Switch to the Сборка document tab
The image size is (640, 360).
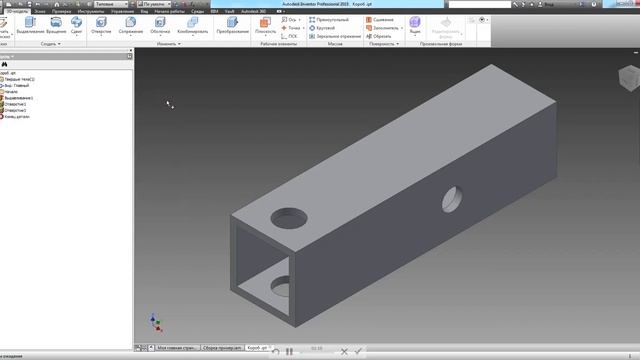[222, 348]
